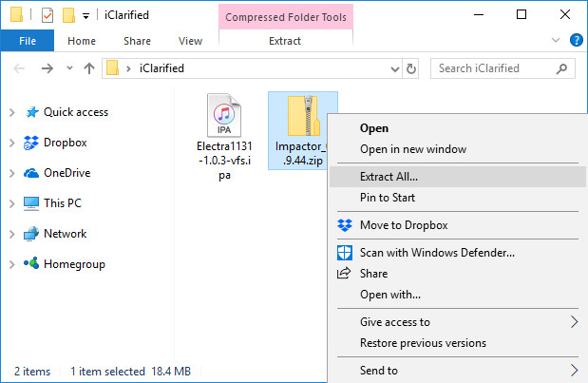Refresh the iClarified folder view
Viewport: 588px width, 383px height.
coord(410,68)
